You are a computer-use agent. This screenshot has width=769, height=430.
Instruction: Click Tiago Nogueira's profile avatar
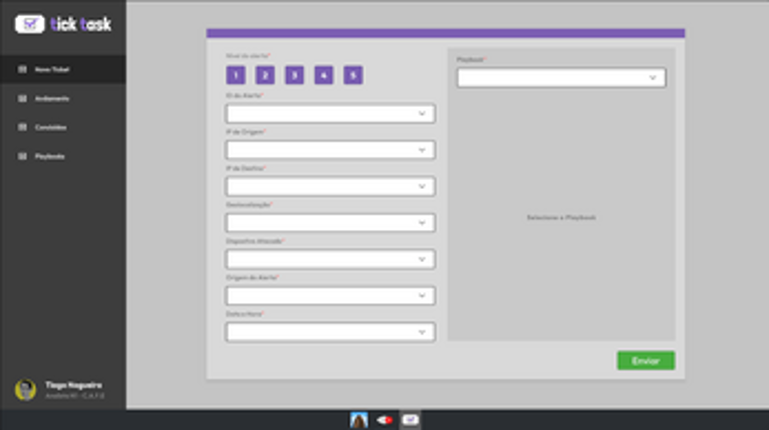[x=25, y=390]
